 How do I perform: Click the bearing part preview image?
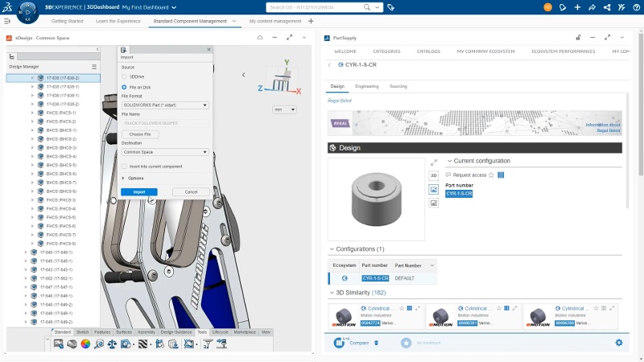376,199
